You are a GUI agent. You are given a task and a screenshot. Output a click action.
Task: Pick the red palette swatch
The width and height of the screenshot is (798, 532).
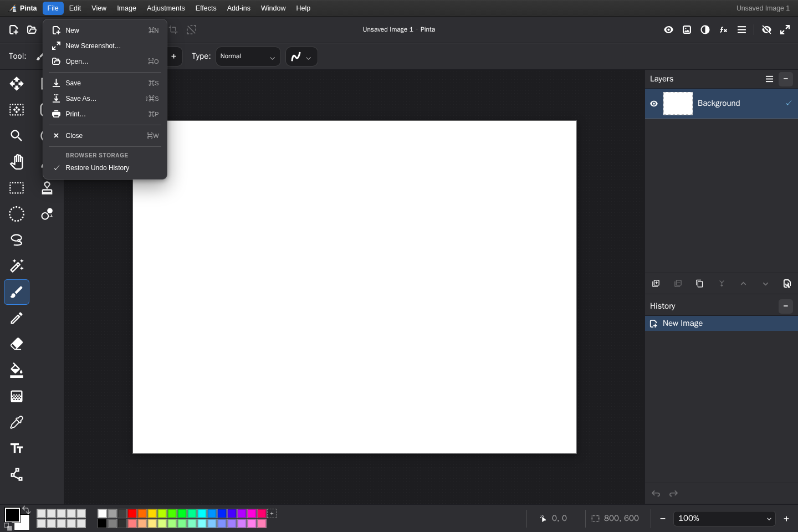point(132,514)
